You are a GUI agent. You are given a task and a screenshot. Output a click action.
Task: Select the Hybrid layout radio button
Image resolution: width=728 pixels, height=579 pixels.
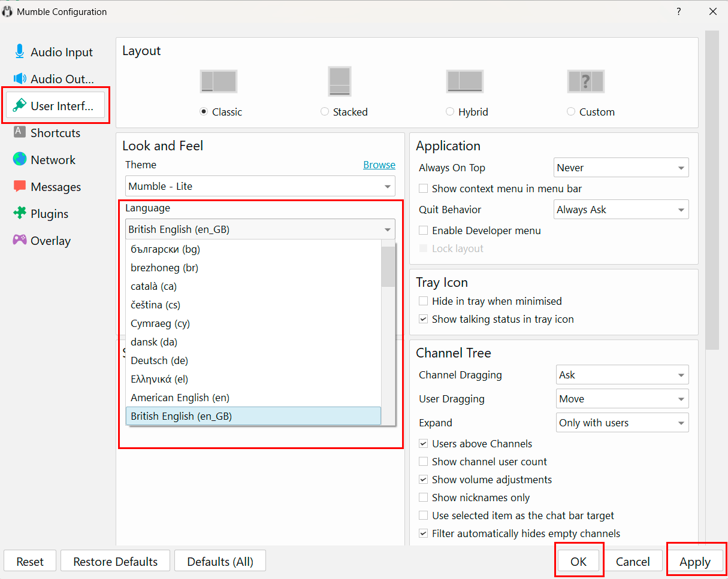point(450,112)
